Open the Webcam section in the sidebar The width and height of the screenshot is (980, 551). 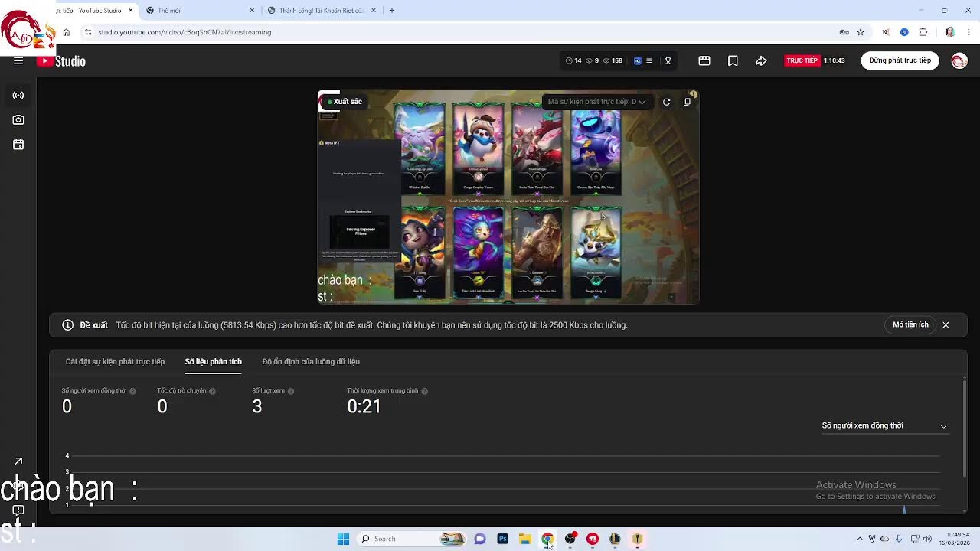[x=18, y=120]
